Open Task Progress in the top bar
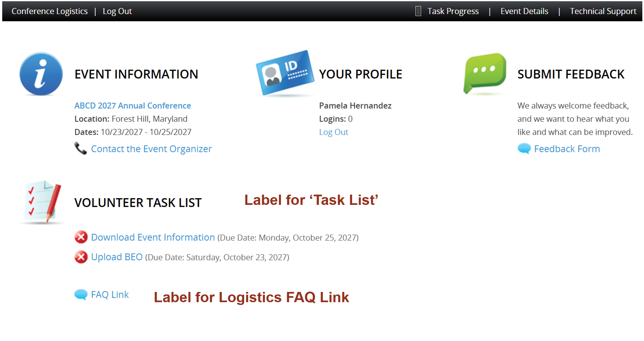The image size is (644, 341). pos(453,11)
